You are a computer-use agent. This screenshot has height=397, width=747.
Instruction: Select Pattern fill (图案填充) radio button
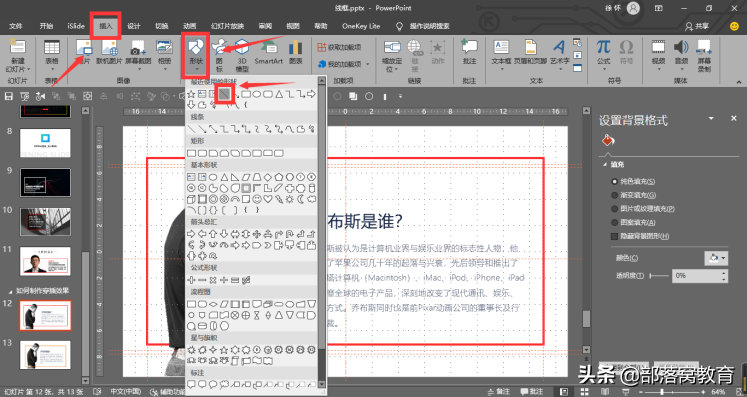[x=615, y=223]
